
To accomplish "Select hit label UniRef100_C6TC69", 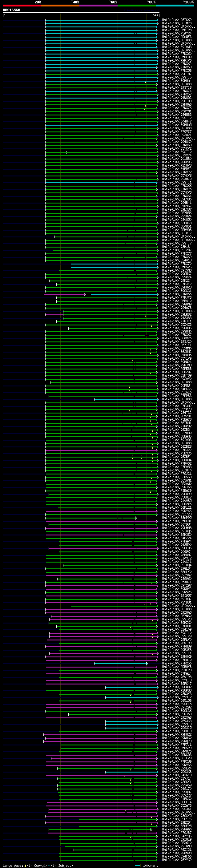I will tap(177, 20).
